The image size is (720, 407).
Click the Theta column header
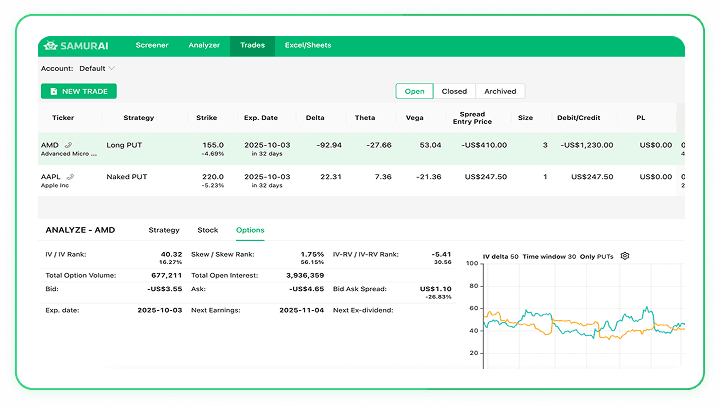(x=365, y=118)
